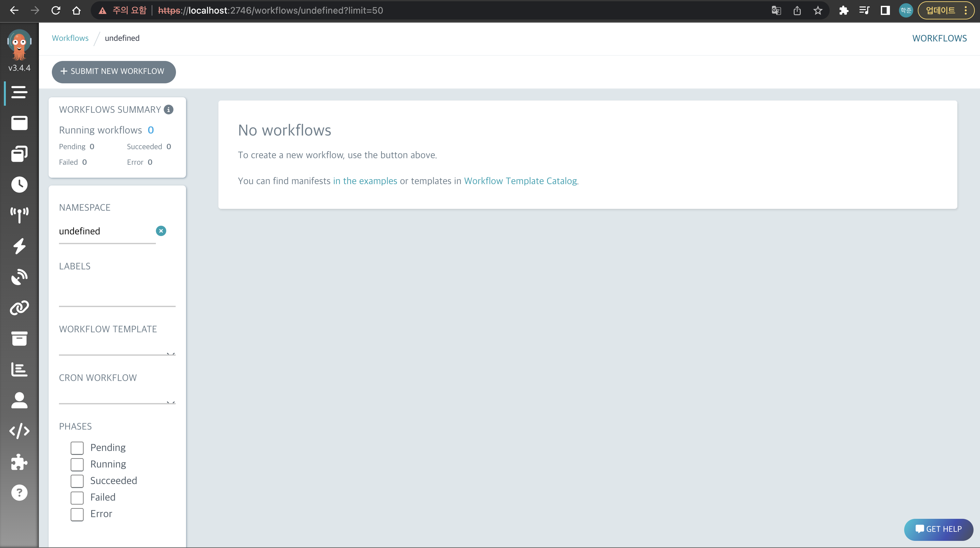Open Sensors satellite dish icon
The width and height of the screenshot is (980, 548).
coord(19,277)
